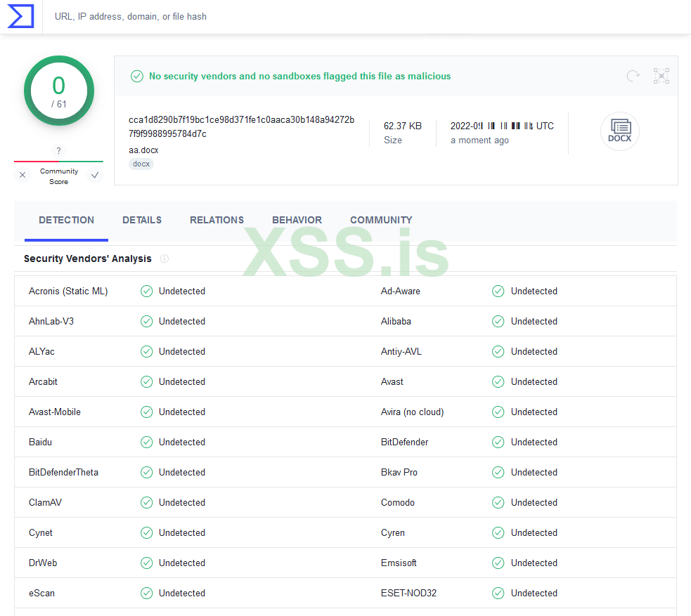Click the reanalyze file refresh icon
This screenshot has height=616, width=691.
point(633,76)
